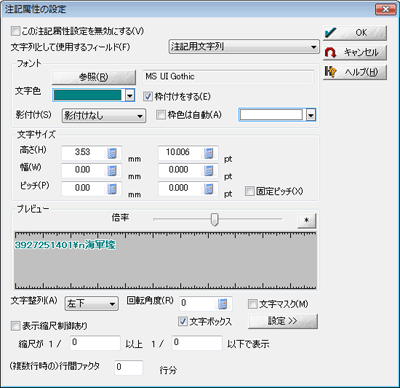This screenshot has height=388, width=400.
Task: Open 注記用文字列 field dropdown
Action: click(x=244, y=47)
